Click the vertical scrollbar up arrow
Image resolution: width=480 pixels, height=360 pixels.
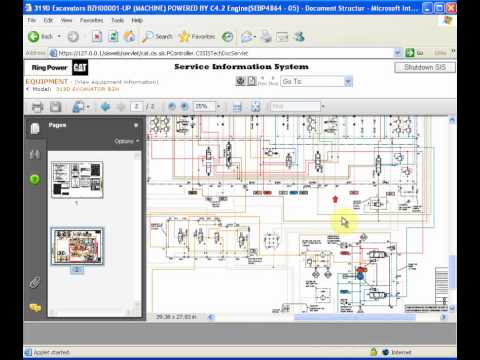tap(452, 121)
